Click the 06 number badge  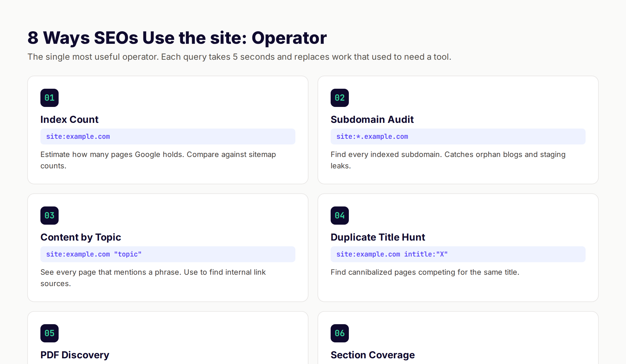pos(340,333)
